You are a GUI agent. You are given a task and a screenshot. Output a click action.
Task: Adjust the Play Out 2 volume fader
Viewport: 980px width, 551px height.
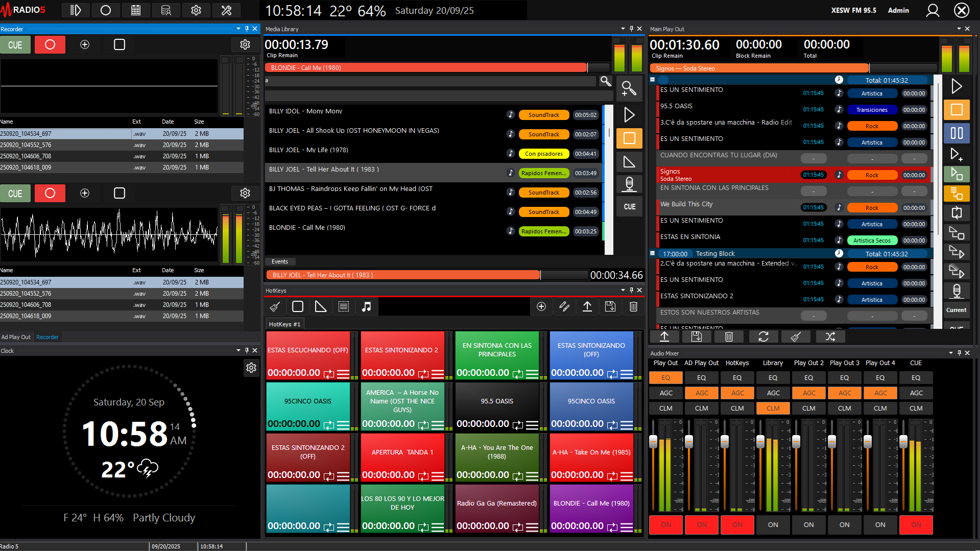(x=796, y=442)
